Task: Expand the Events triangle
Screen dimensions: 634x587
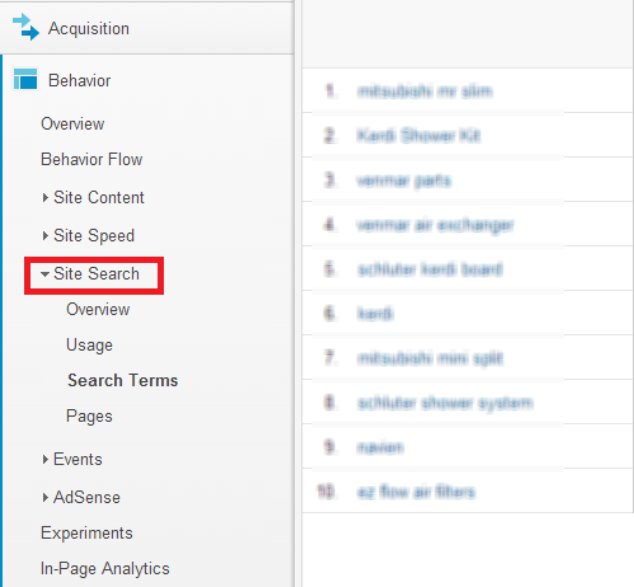Action: click(x=45, y=459)
